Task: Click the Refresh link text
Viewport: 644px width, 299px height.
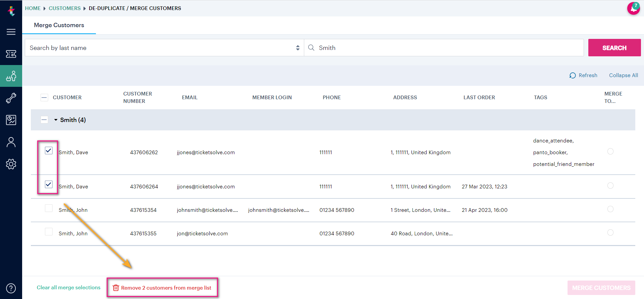Action: tap(588, 75)
